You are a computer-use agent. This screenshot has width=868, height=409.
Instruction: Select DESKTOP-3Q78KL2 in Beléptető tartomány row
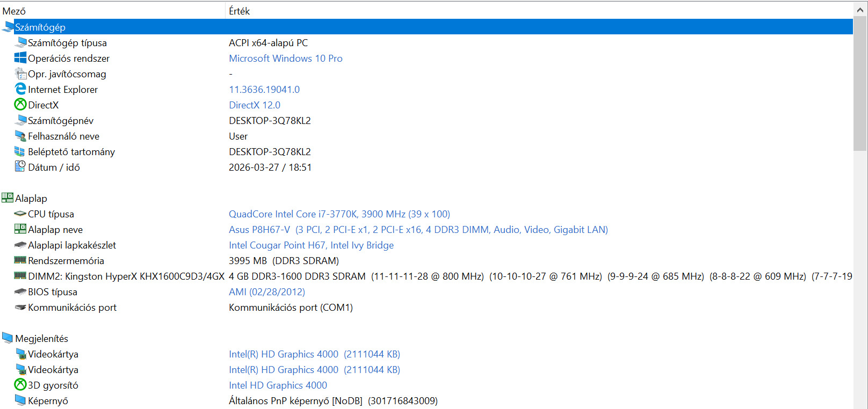click(x=270, y=151)
